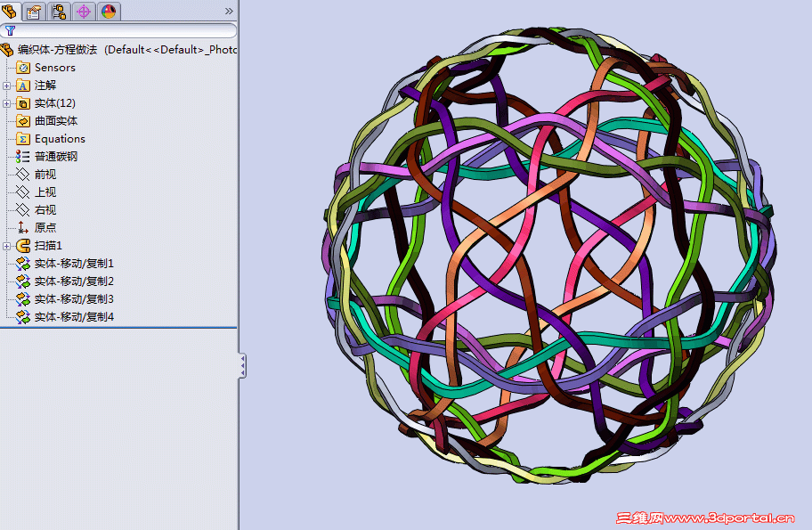
Task: Open the DimXpertManager tab
Action: (x=84, y=12)
